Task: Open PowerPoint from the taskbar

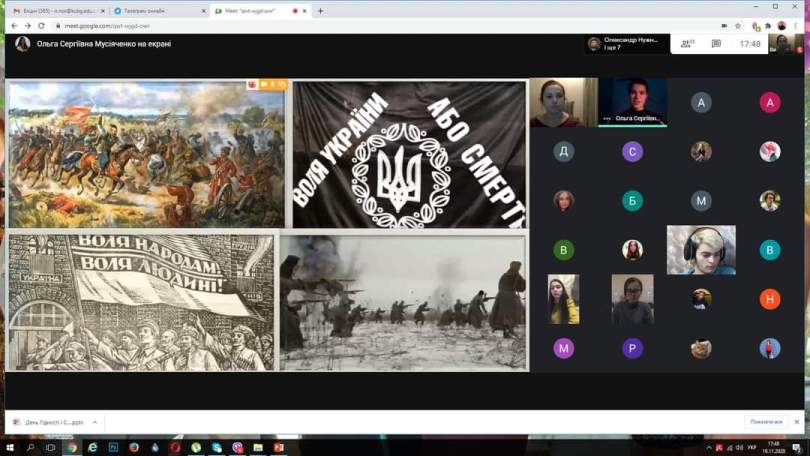Action: [278, 448]
